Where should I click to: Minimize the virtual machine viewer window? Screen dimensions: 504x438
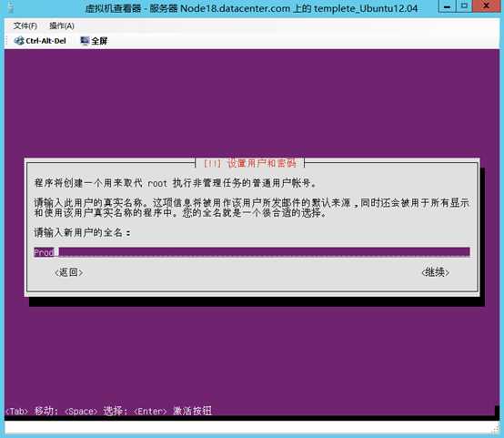coord(447,6)
